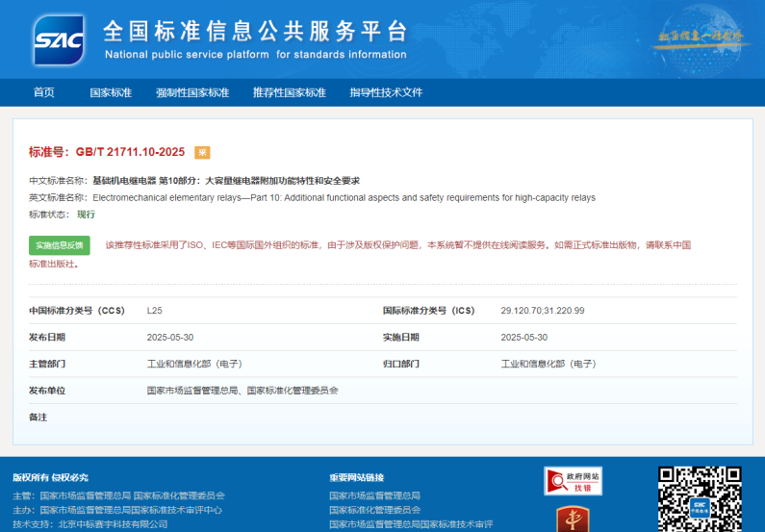Viewport: 765px width, 532px height.
Task: Click the ICS code 29.120.70;31.220.99
Action: point(543,311)
